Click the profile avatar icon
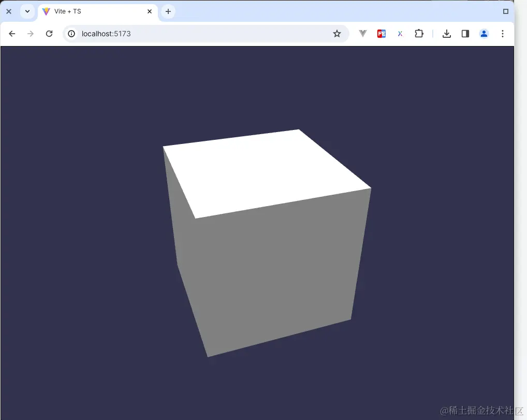This screenshot has height=420, width=527. coord(484,33)
